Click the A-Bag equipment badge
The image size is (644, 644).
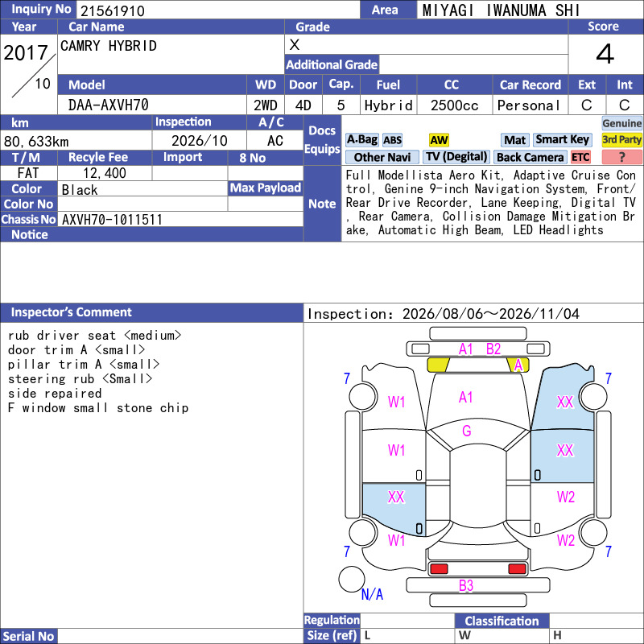[361, 139]
